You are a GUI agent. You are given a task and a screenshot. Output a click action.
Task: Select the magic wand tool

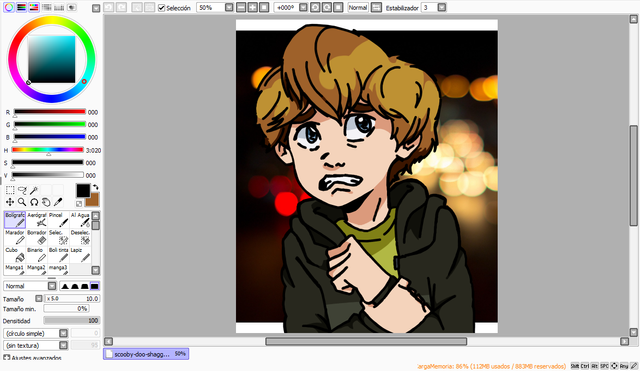pos(34,190)
